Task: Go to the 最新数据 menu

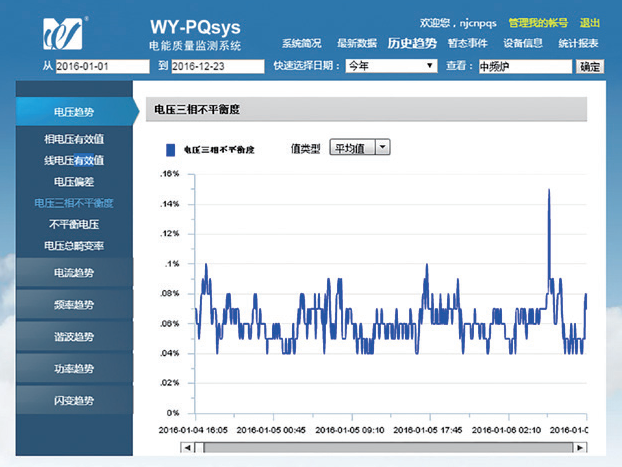Action: pyautogui.click(x=357, y=43)
